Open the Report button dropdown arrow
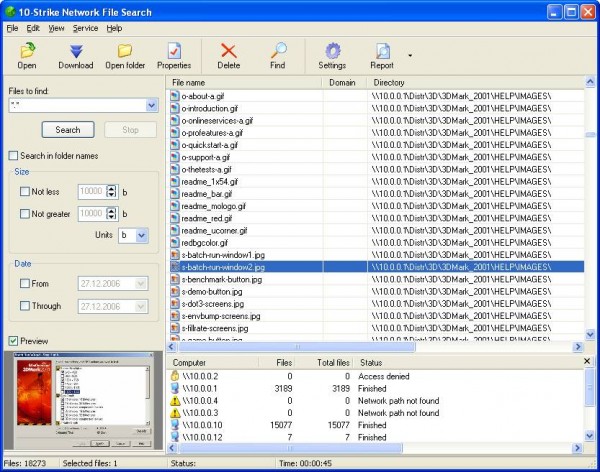Screen dimensions: 600x472 click(410, 56)
